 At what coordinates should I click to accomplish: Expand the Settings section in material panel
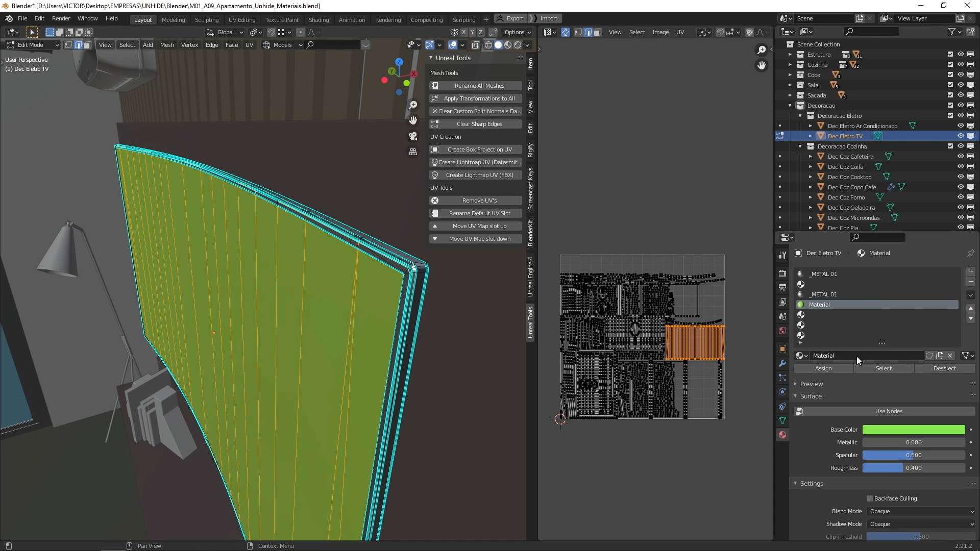tap(811, 483)
